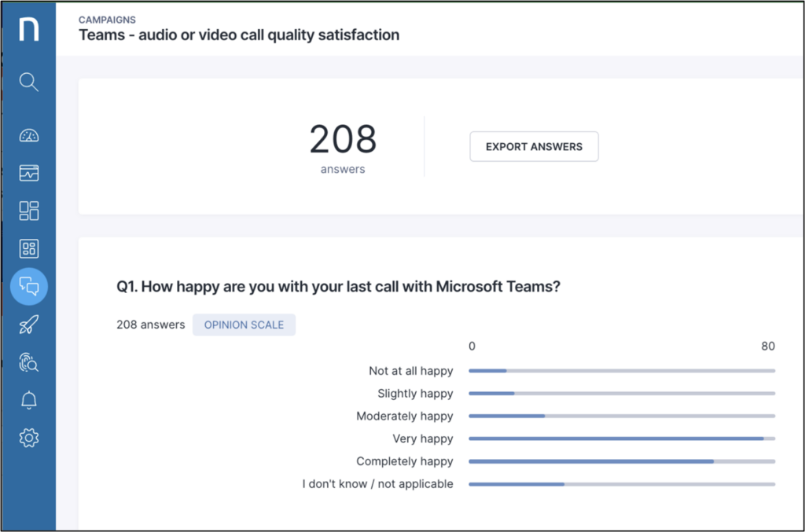Open the fingerprint investigation icon

[x=29, y=362]
